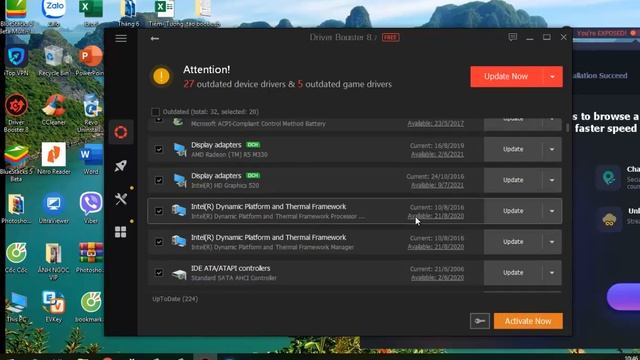Open the hamburger menu in Driver Booster

pos(121,38)
